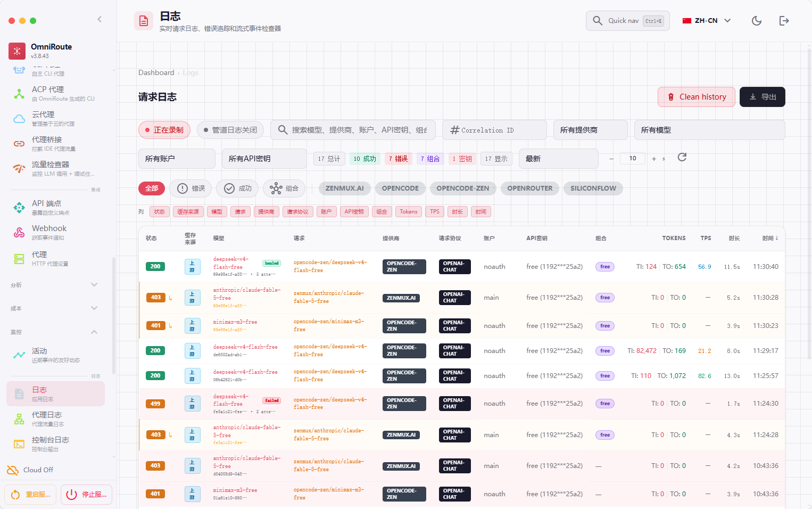Decrease refresh interval with minus button
Screen dimensions: 812x509
coord(611,159)
